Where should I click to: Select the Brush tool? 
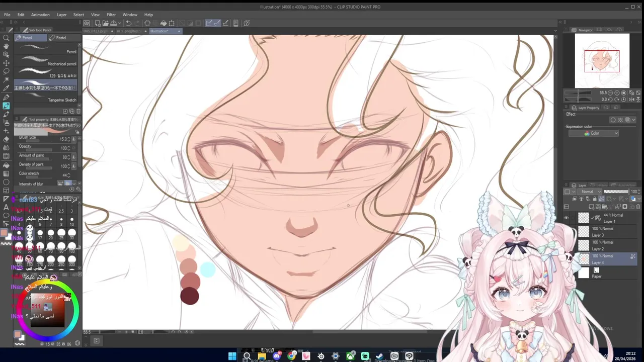6,114
